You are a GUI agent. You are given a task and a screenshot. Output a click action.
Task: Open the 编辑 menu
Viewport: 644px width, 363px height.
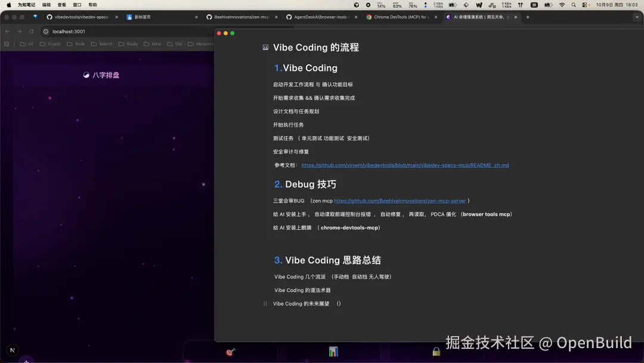pos(47,5)
